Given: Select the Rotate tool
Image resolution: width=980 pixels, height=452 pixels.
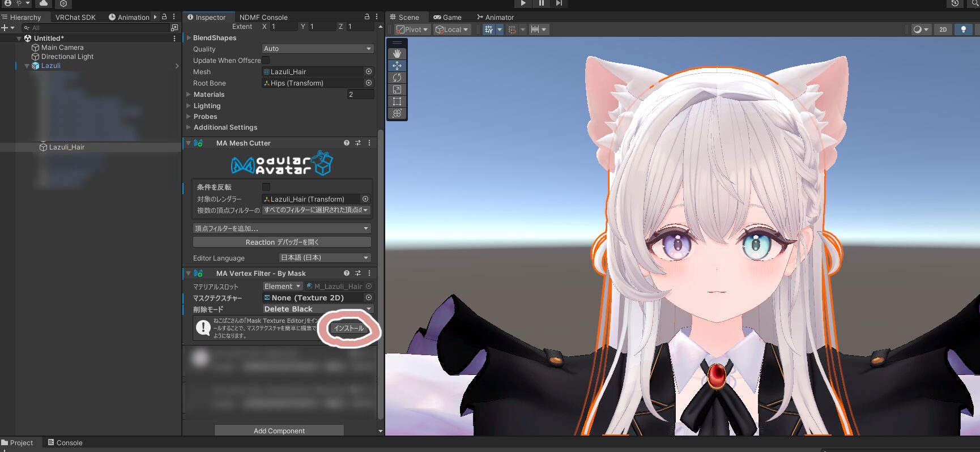Looking at the screenshot, I should coord(397,78).
